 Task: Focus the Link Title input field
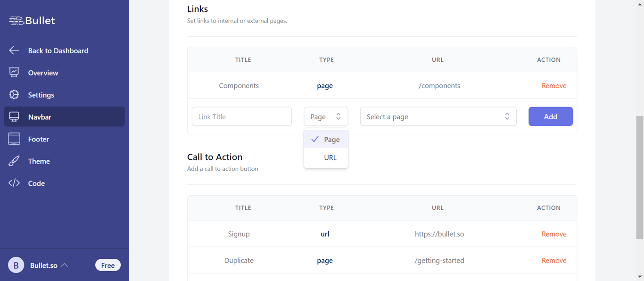coord(242,116)
